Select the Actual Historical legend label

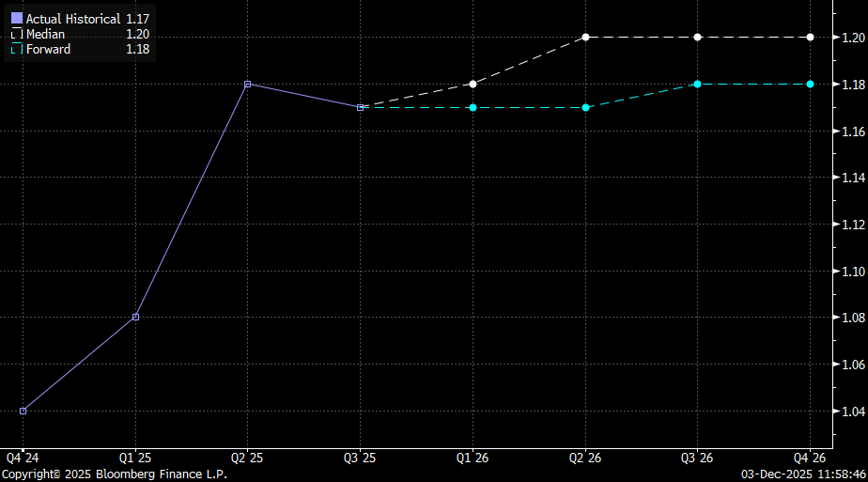73,19
